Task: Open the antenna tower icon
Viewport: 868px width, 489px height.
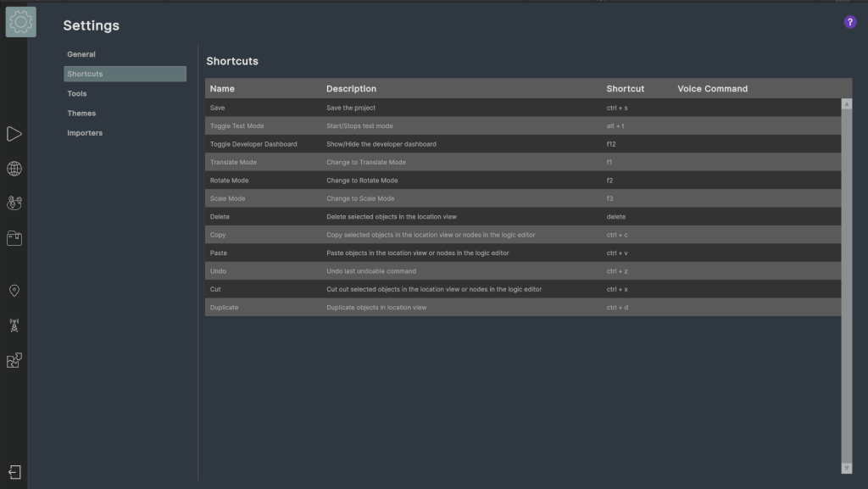Action: click(14, 325)
